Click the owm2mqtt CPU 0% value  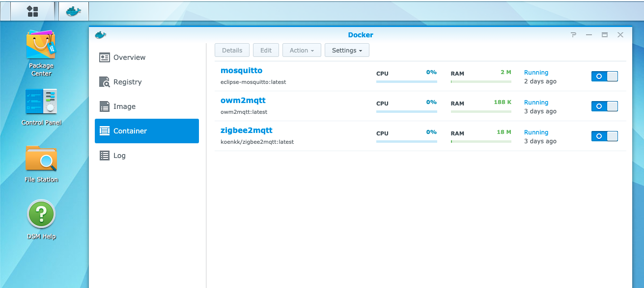pos(431,102)
